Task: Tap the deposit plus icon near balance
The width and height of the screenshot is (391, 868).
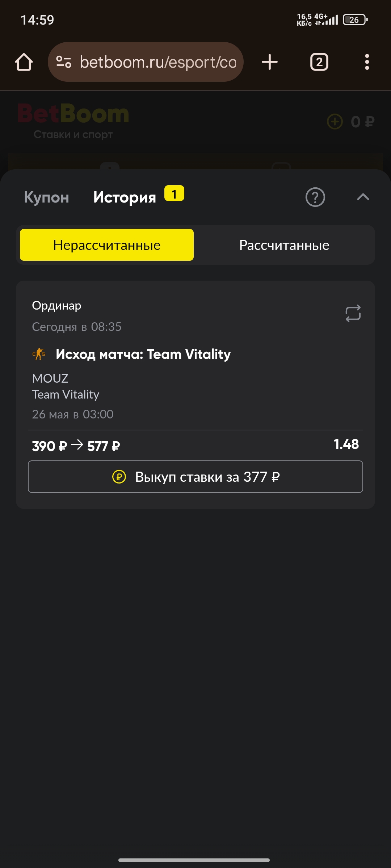Action: [x=335, y=122]
